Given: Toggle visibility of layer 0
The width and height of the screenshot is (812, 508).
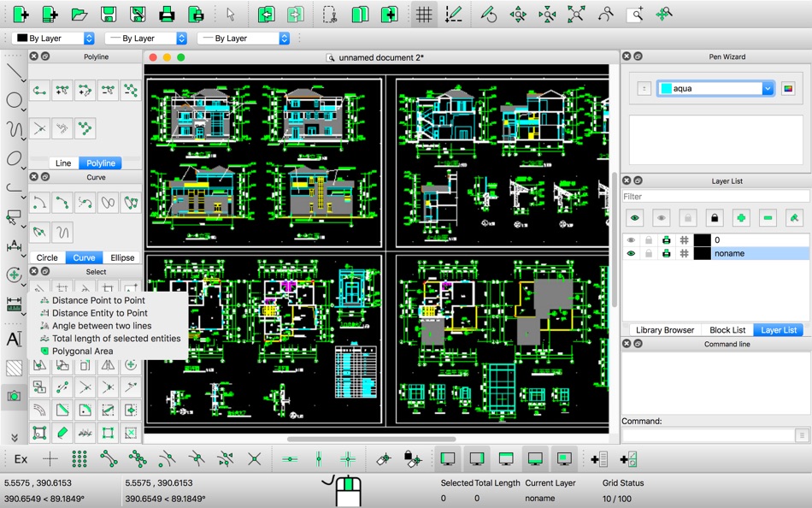Looking at the screenshot, I should (631, 240).
